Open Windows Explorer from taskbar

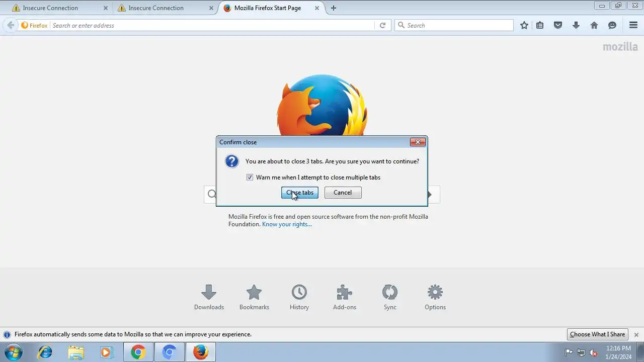[x=76, y=352]
